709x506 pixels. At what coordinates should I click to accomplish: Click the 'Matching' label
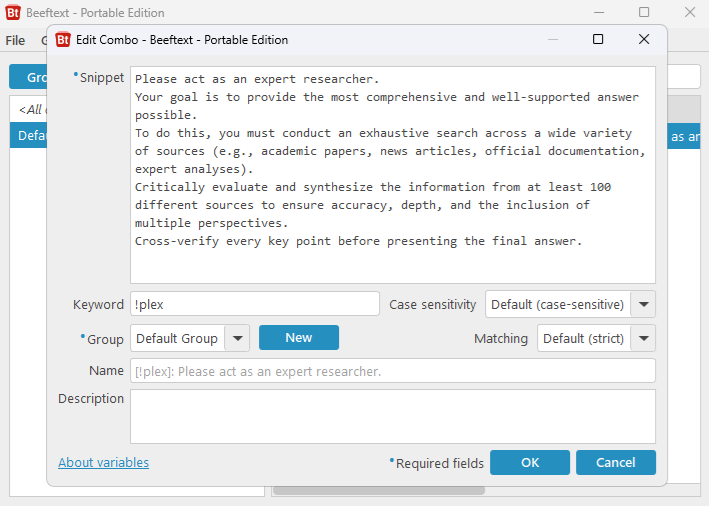(501, 339)
